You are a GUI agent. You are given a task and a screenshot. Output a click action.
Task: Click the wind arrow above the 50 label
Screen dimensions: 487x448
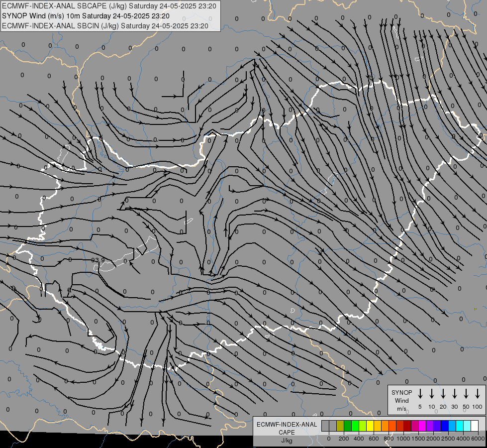466,393
